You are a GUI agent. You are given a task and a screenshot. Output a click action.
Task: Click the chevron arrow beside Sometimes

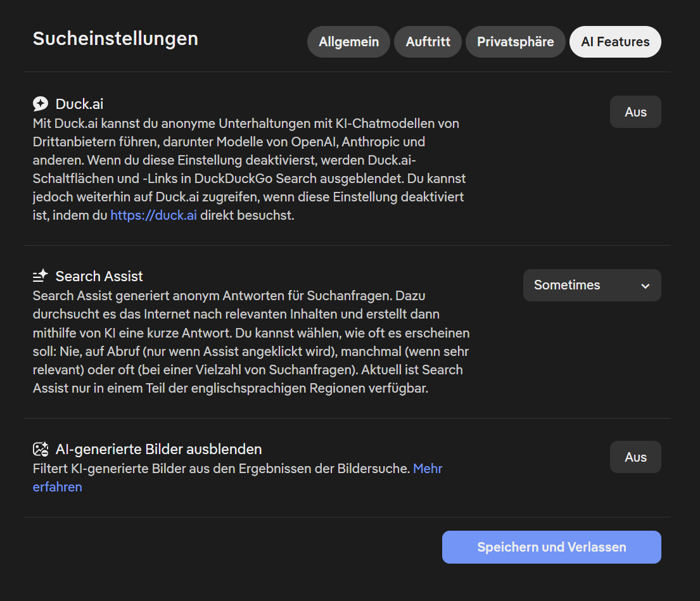(645, 286)
